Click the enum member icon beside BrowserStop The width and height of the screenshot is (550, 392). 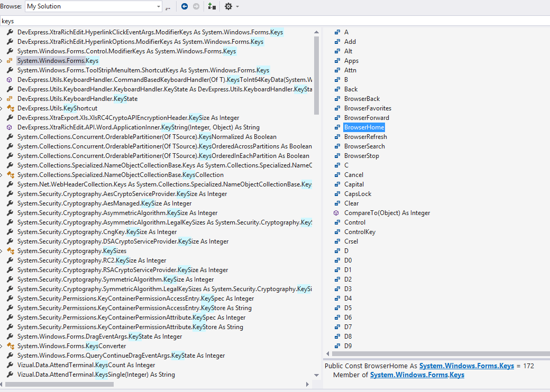337,156
